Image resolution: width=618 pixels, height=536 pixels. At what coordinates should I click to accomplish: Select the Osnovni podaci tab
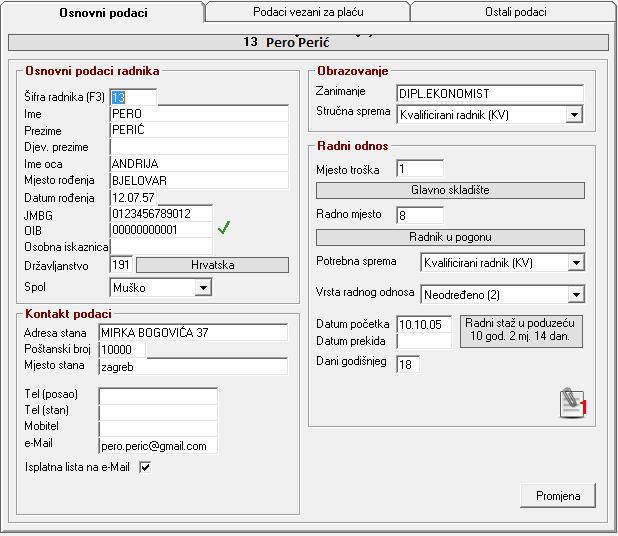[103, 12]
